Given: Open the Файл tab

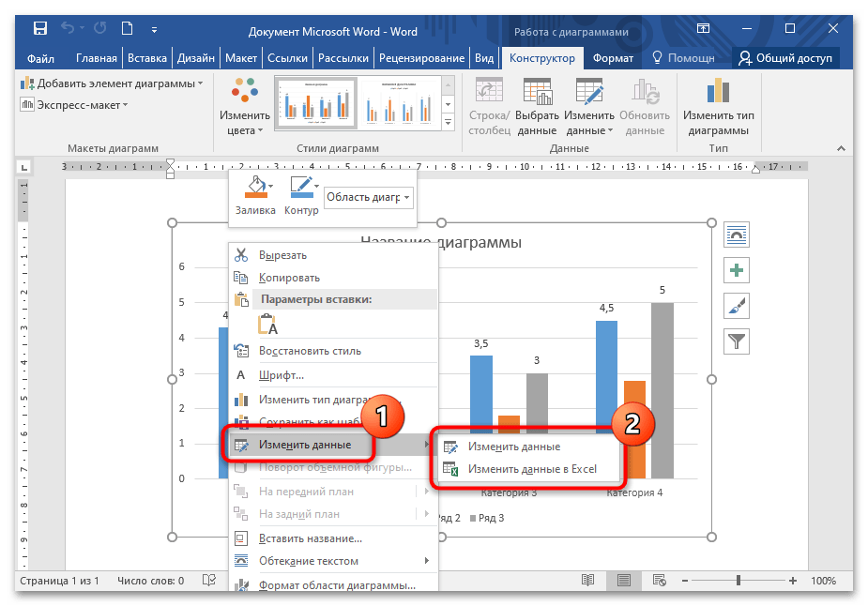Looking at the screenshot, I should (x=40, y=58).
